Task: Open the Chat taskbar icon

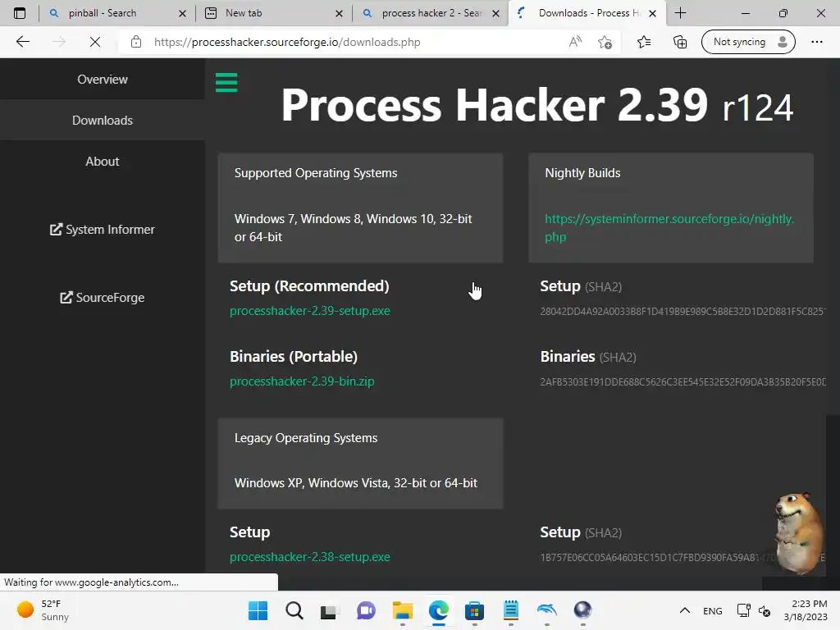Action: pos(366,610)
